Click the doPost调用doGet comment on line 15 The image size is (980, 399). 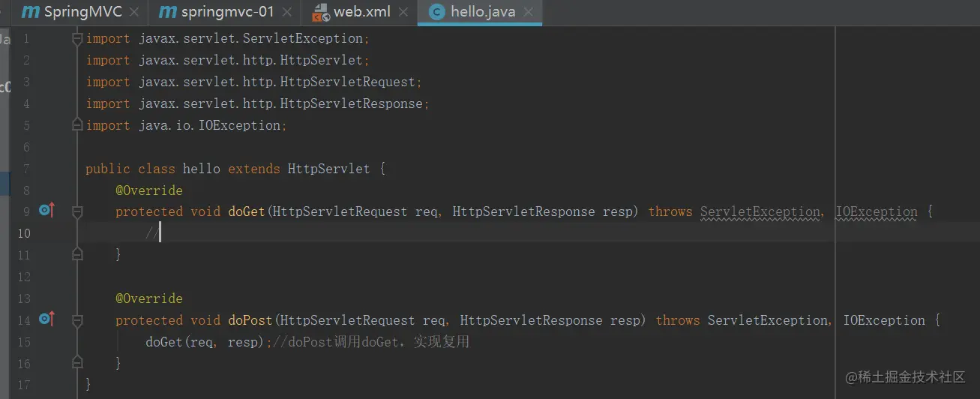[371, 342]
